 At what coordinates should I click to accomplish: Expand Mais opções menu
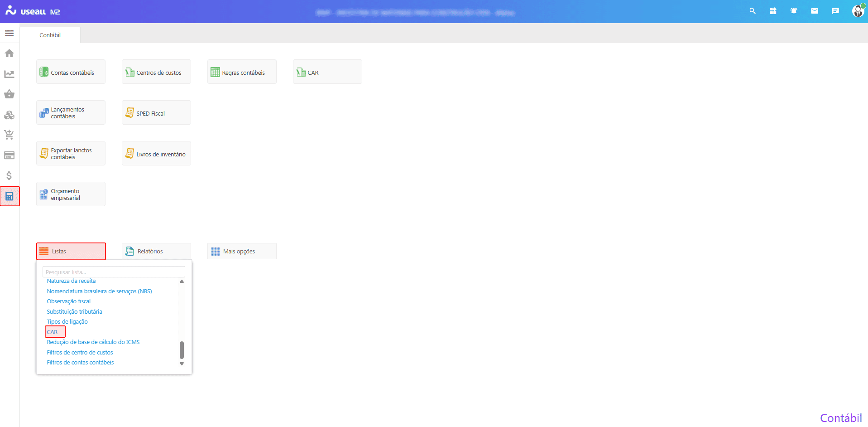[242, 251]
